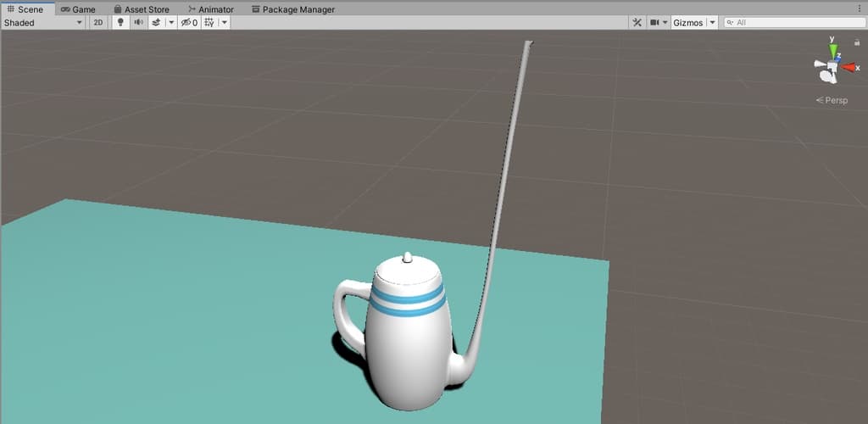Expand the grid settings dropdown arrow
This screenshot has height=424, width=868.
[x=224, y=23]
